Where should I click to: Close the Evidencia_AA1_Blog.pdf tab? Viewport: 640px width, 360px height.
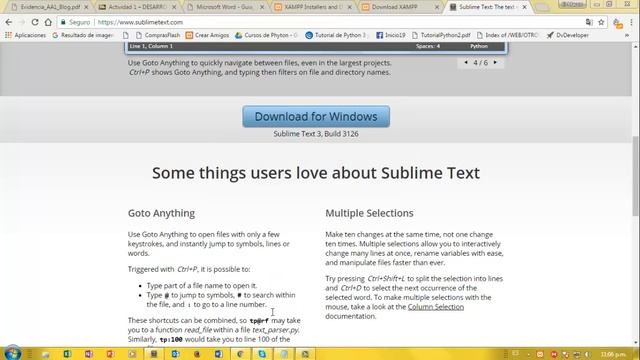click(86, 7)
